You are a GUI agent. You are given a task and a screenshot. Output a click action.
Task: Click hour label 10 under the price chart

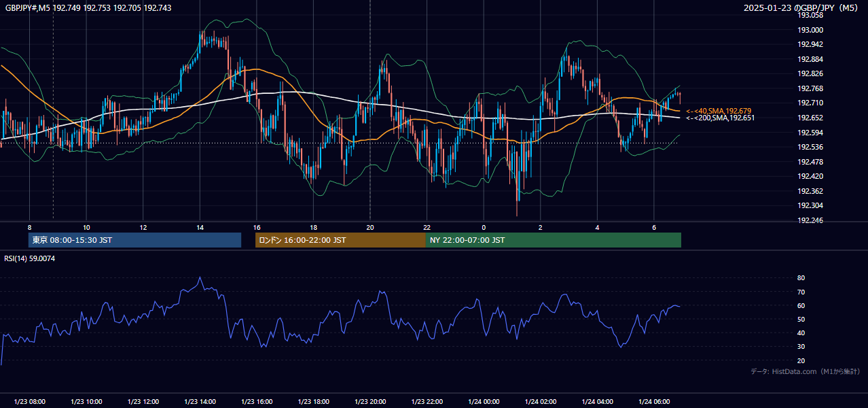pyautogui.click(x=86, y=227)
